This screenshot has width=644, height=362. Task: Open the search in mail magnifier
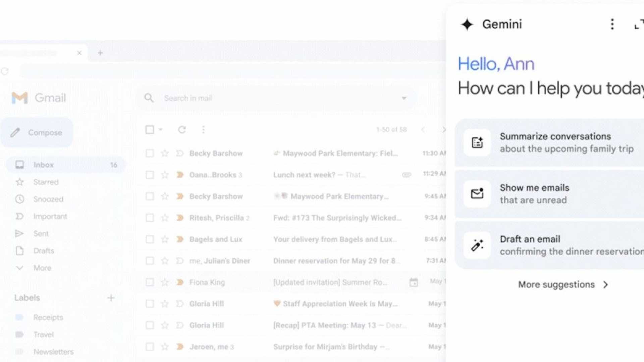149,98
